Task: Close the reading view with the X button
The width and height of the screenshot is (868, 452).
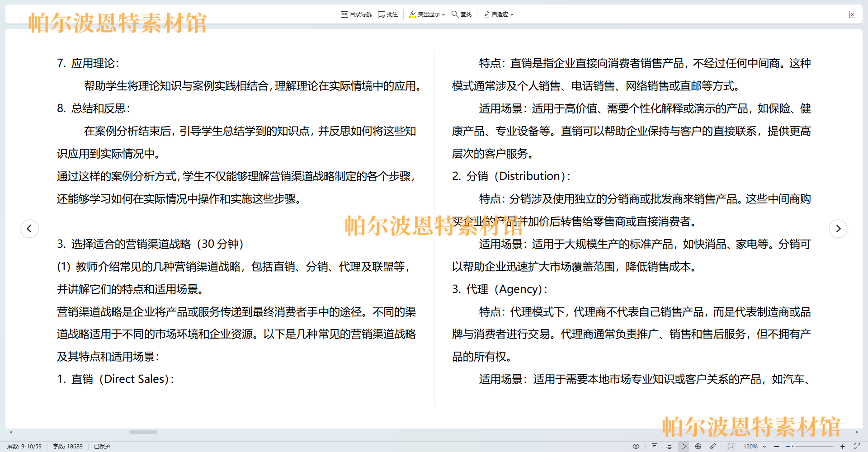Action: 853,14
